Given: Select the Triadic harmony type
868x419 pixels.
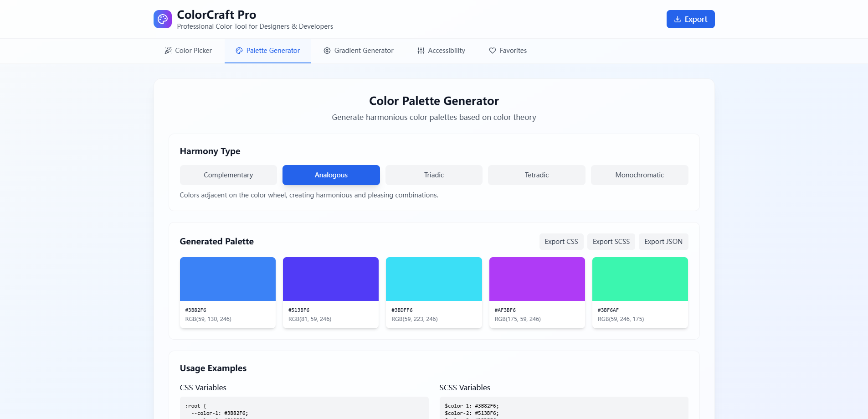Looking at the screenshot, I should [x=434, y=175].
